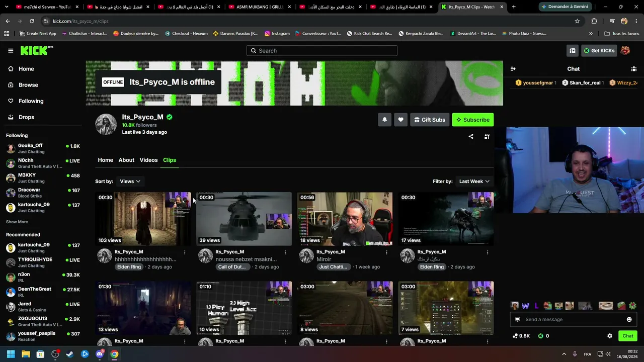Click the share icon under Subscribe
Image resolution: width=644 pixels, height=362 pixels.
tap(471, 136)
